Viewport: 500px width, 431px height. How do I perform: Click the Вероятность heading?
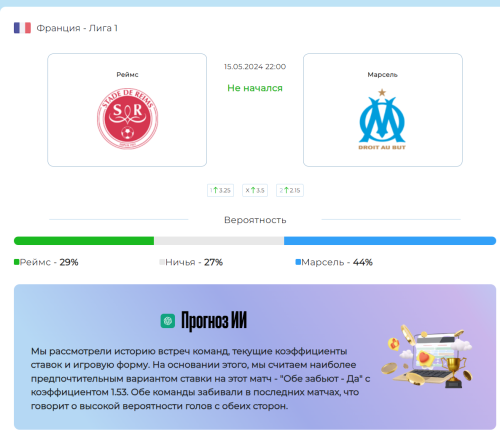point(255,220)
